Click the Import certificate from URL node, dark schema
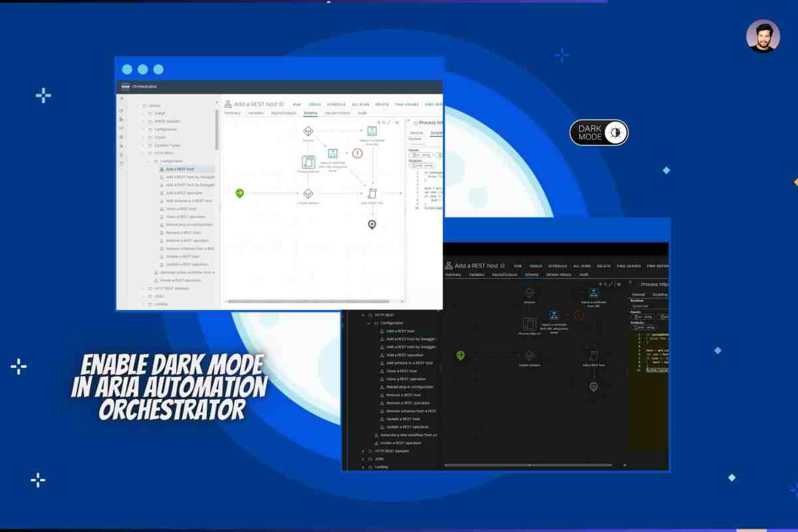Viewport: 798px width, 532px height. coord(594,293)
